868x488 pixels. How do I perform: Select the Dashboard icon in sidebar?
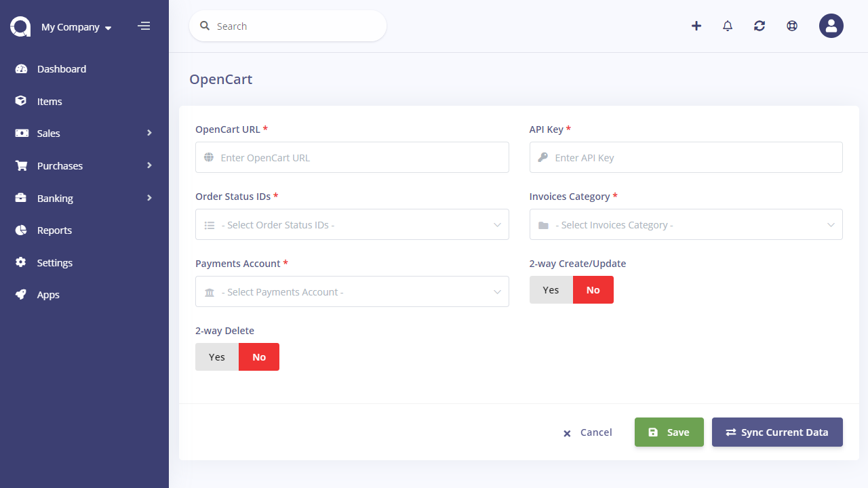[x=21, y=68]
